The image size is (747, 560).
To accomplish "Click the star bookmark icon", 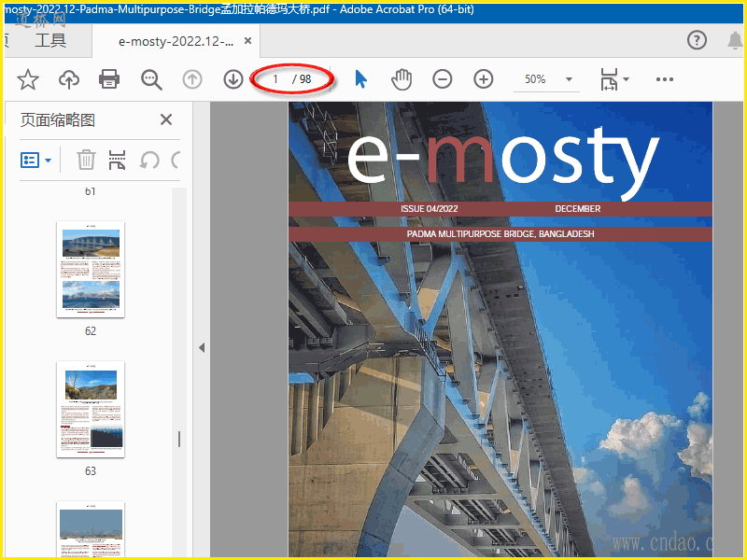I will (28, 79).
